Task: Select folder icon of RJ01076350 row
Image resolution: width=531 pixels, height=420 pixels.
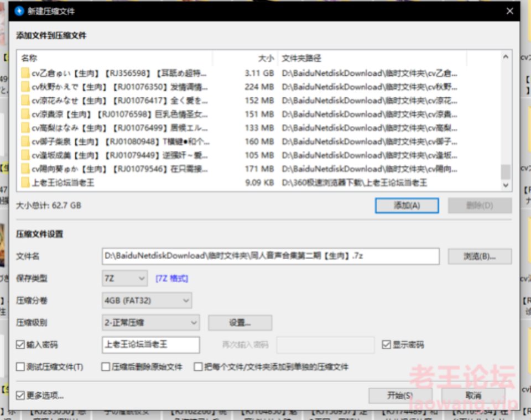Action: pos(25,87)
